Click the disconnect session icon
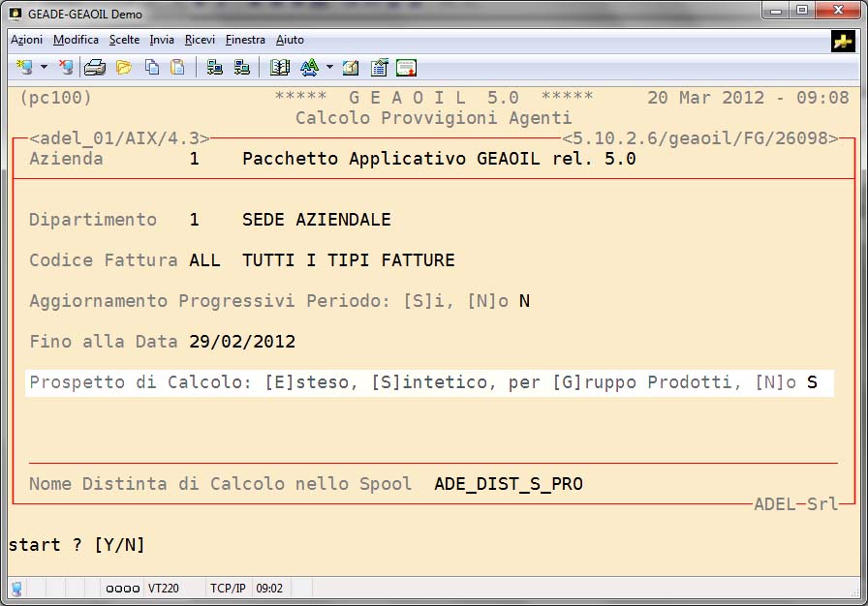Image resolution: width=868 pixels, height=606 pixels. point(65,67)
